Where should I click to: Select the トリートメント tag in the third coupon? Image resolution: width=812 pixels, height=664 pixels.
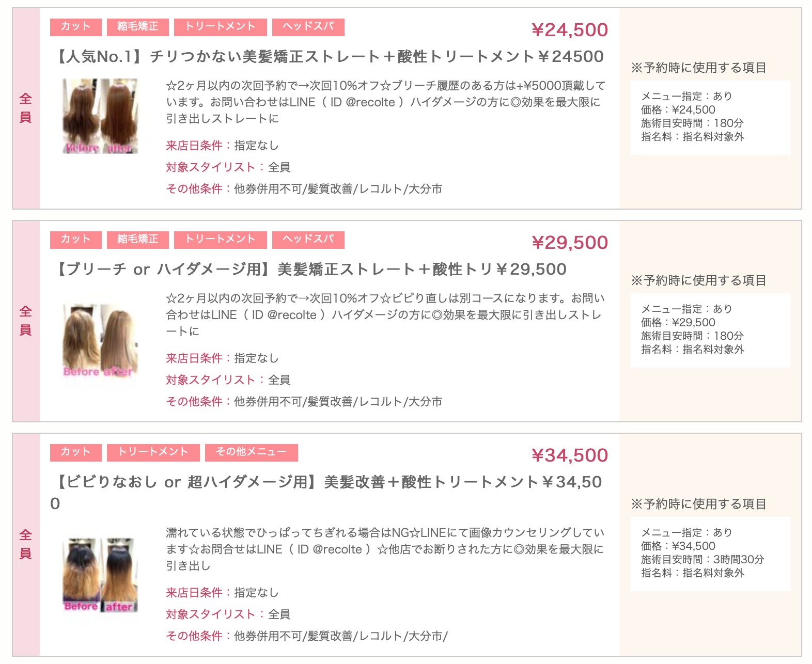153,452
